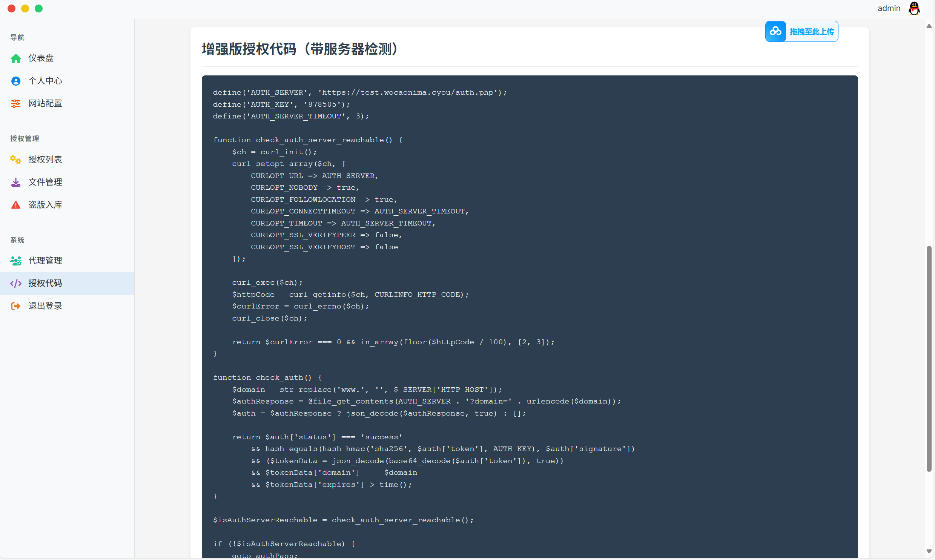This screenshot has height=560, width=935.
Task: Click the admin username label
Action: pyautogui.click(x=889, y=8)
